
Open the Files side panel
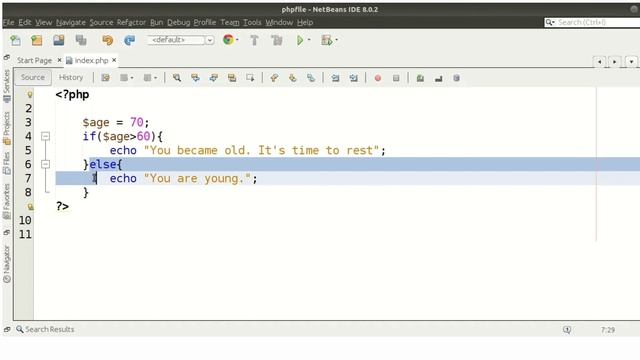point(7,163)
